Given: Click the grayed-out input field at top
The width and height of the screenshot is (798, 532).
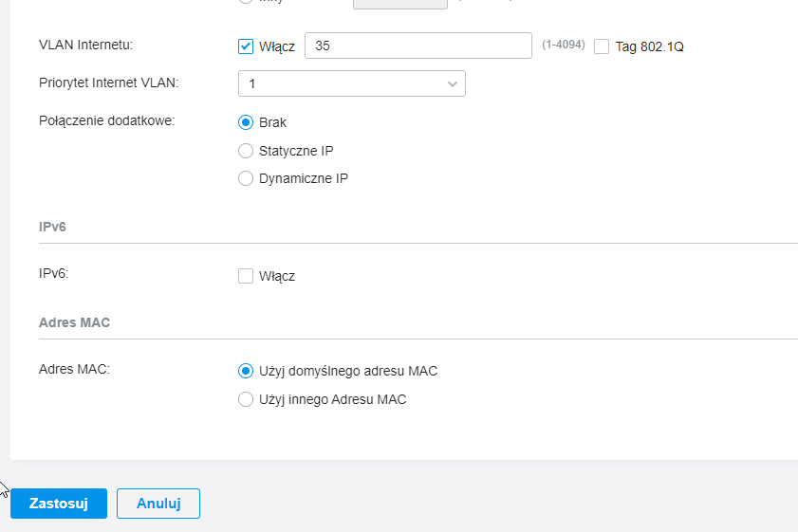Looking at the screenshot, I should (399, 3).
